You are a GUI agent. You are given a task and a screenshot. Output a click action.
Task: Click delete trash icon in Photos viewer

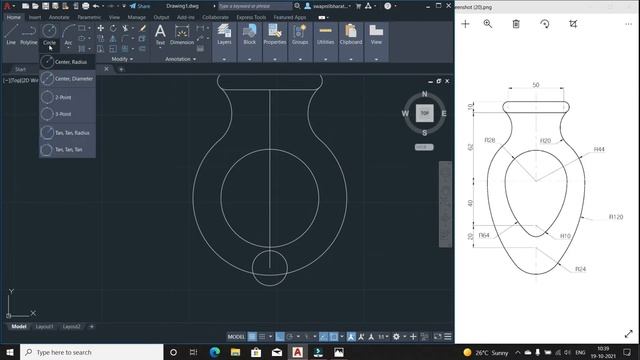(x=516, y=24)
